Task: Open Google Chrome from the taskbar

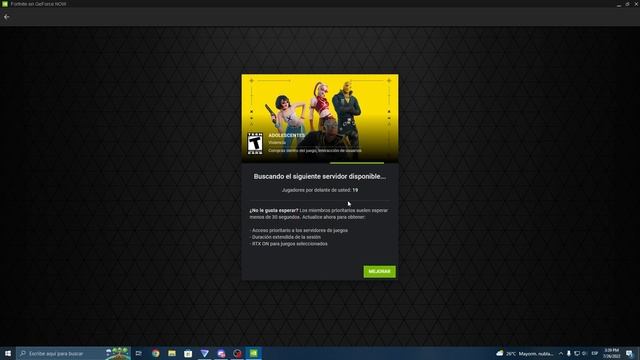Action: click(156, 353)
